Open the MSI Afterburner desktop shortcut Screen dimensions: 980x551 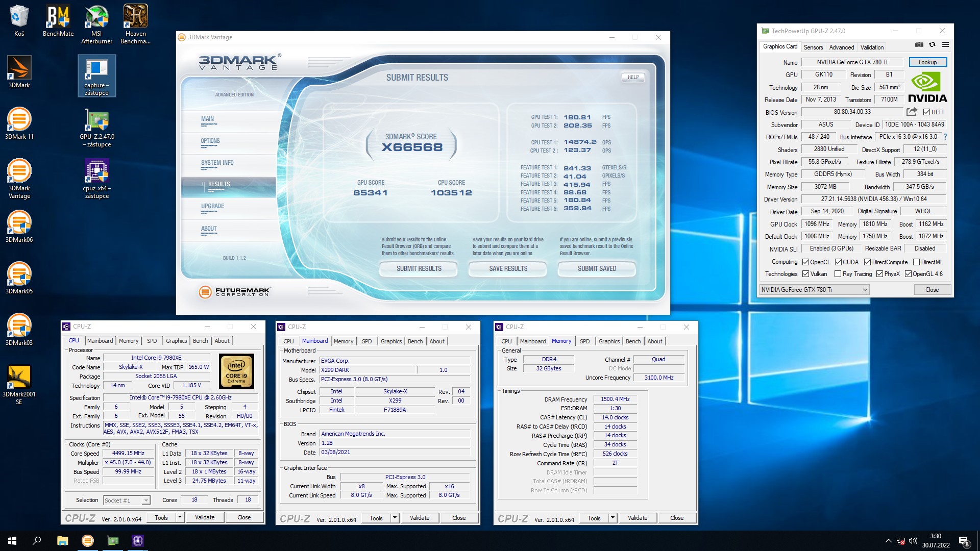point(96,24)
